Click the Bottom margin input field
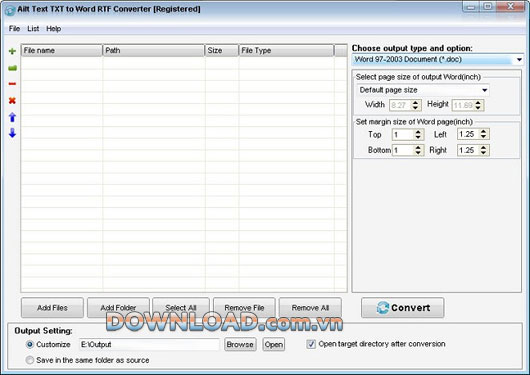This screenshot has height=375, width=530. click(x=403, y=150)
